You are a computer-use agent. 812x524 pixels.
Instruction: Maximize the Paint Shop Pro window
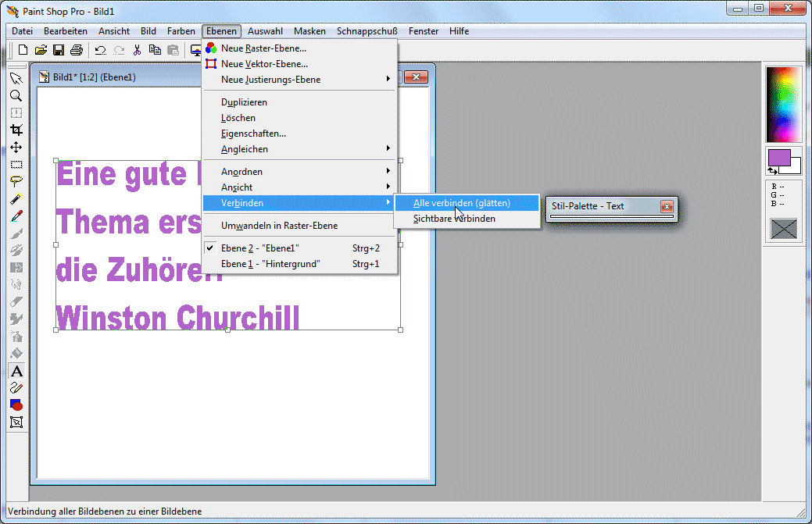[x=759, y=9]
